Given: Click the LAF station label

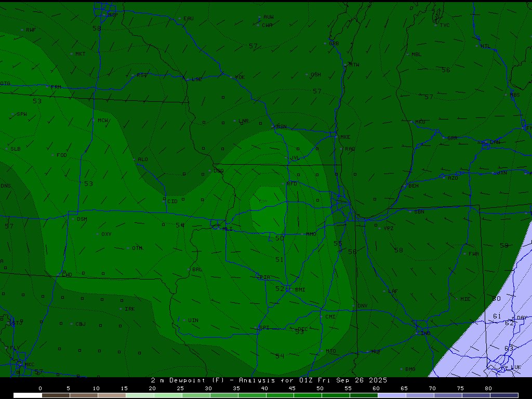Looking at the screenshot, I should (x=393, y=291).
